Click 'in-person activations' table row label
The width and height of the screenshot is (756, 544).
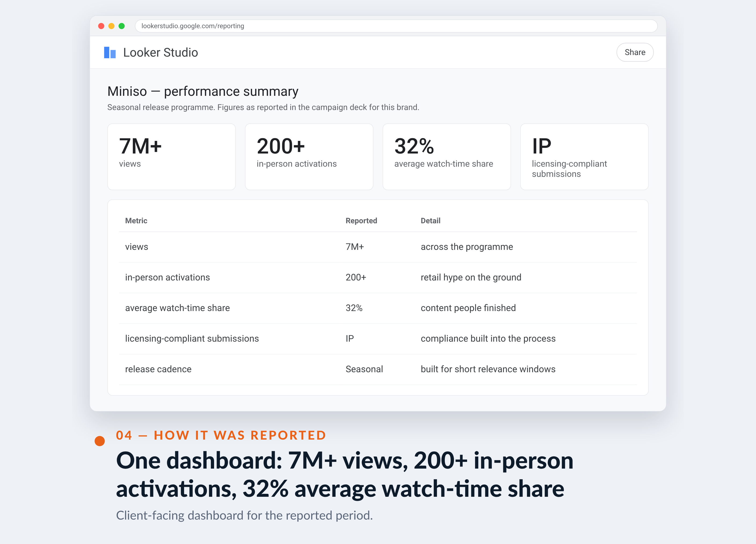click(167, 278)
